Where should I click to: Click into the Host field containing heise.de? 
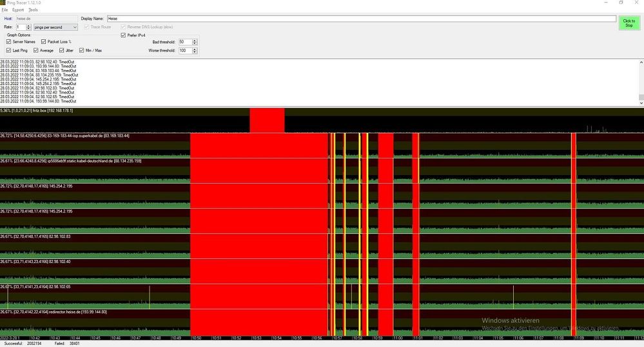(46, 19)
